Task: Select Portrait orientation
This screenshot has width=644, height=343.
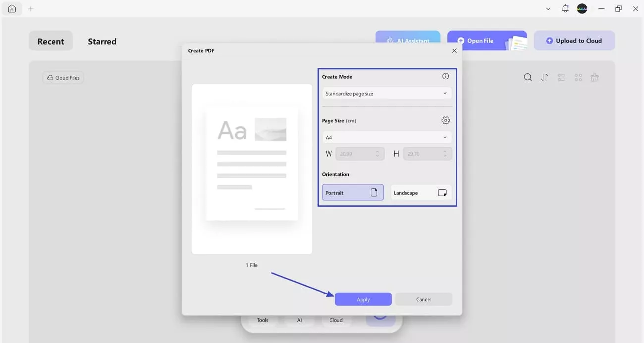Action: click(x=353, y=192)
